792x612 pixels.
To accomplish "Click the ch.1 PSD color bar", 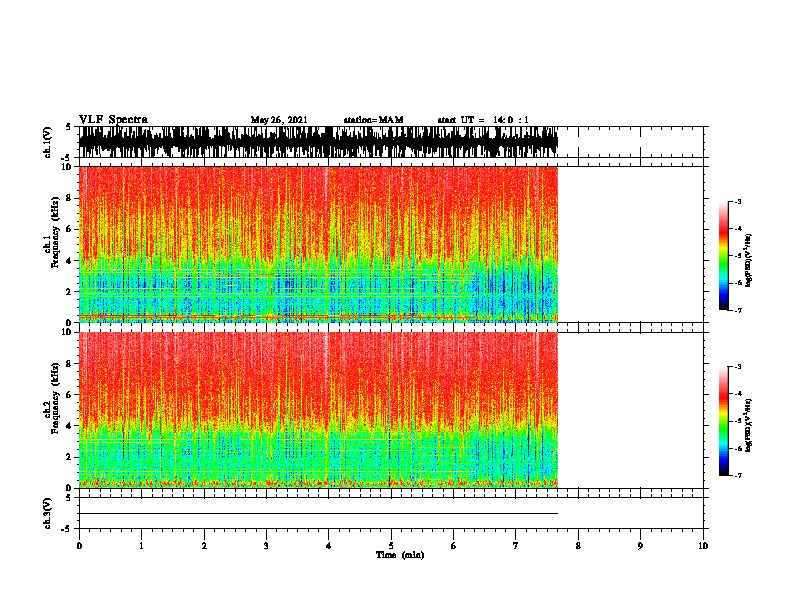I will click(x=723, y=256).
